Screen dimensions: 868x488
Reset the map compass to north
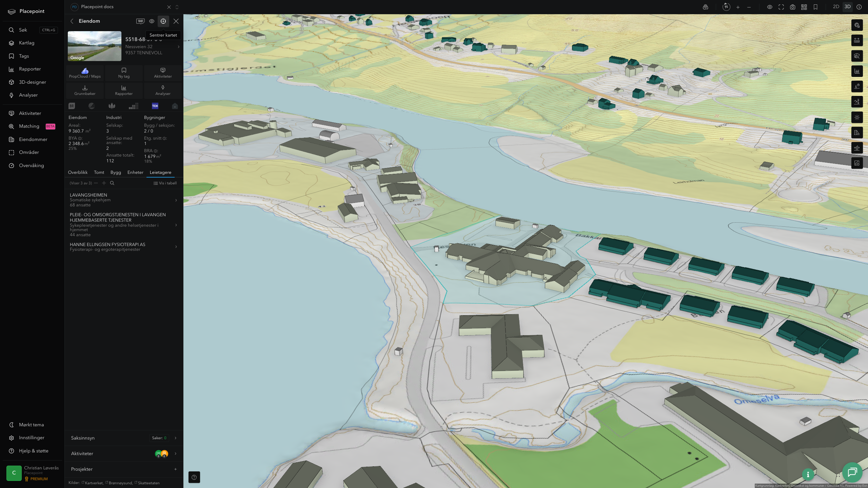tap(726, 7)
